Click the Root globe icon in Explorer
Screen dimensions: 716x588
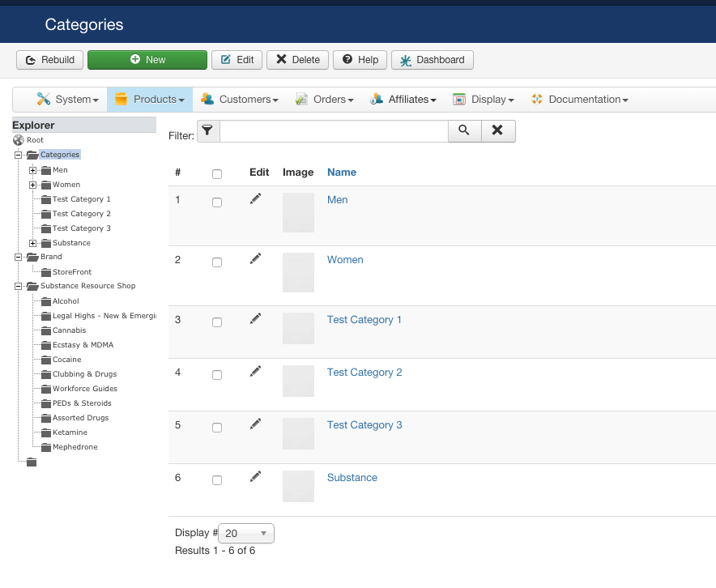click(x=19, y=139)
